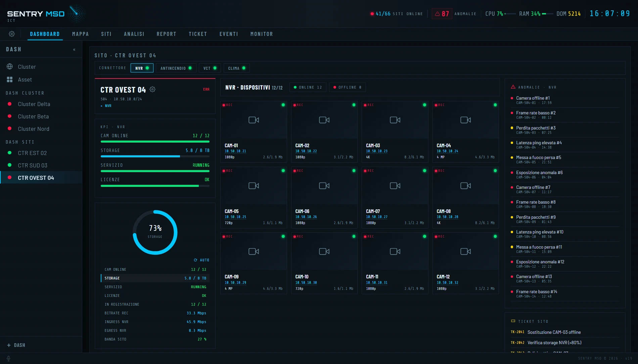638x364 pixels.
Task: Go to the TICKET tab
Action: 198,34
